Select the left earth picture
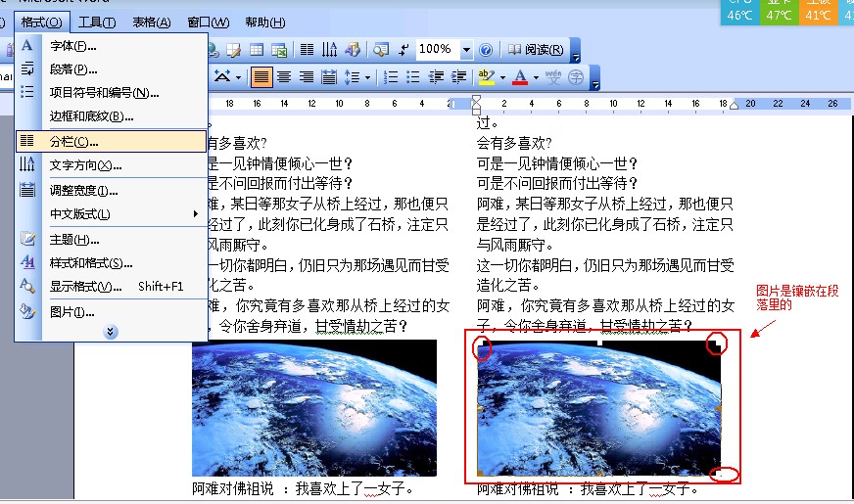This screenshot has height=504, width=854. [314, 408]
